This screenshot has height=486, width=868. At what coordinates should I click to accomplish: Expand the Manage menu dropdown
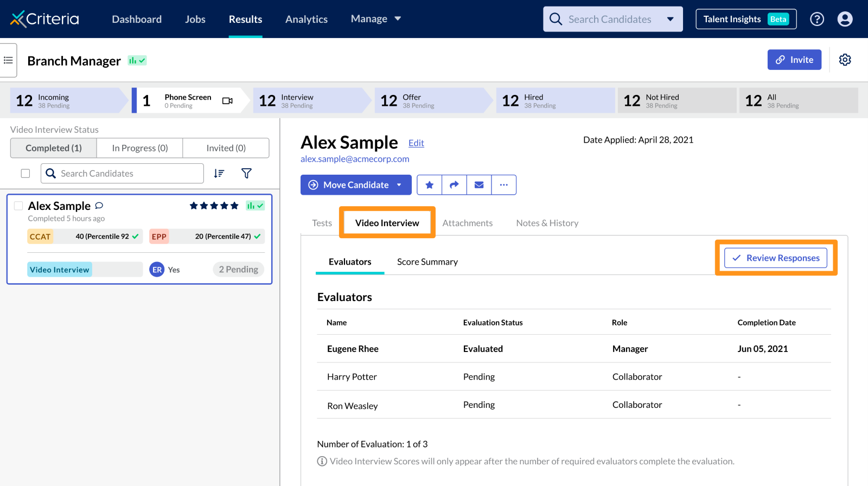coord(376,19)
